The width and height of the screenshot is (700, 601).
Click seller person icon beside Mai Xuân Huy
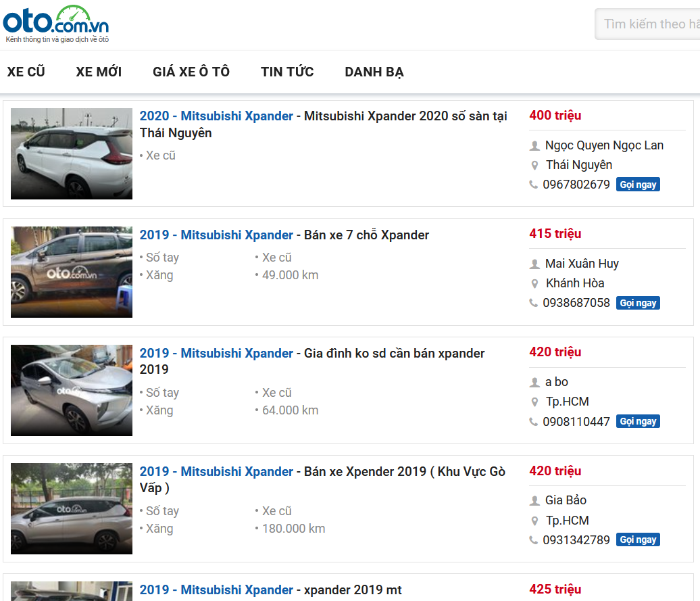click(534, 264)
